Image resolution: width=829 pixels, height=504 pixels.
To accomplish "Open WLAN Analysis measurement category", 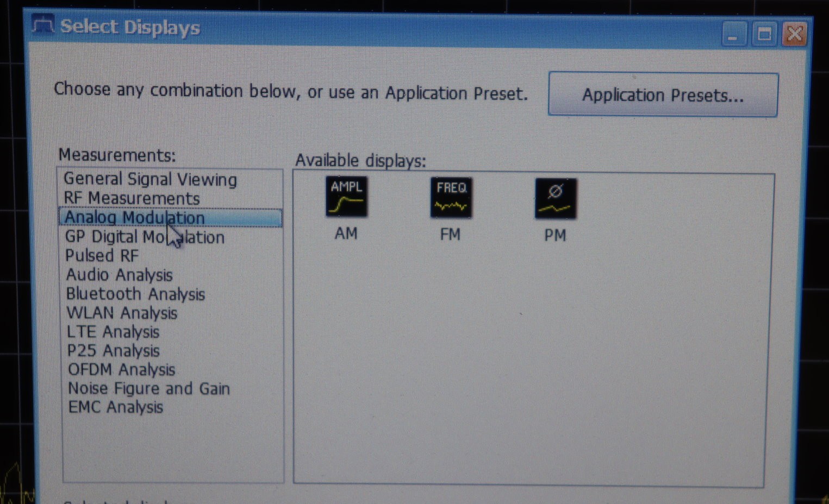I will click(x=122, y=313).
